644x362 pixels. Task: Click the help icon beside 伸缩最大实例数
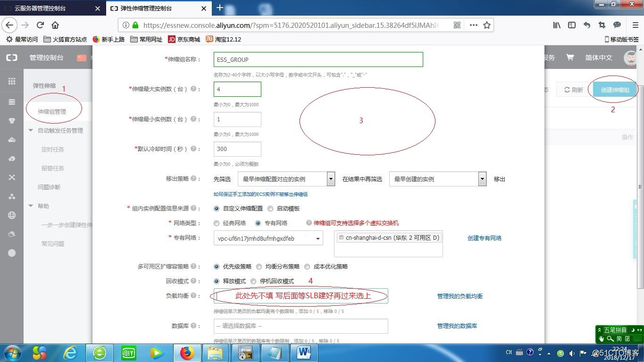(x=193, y=89)
